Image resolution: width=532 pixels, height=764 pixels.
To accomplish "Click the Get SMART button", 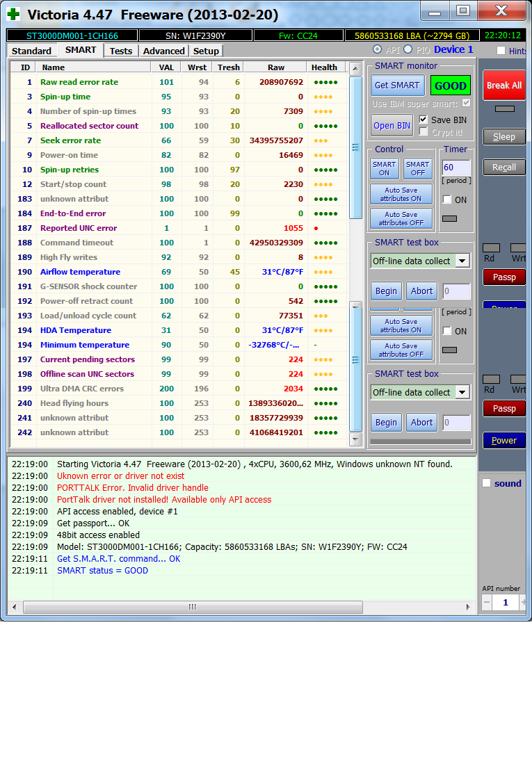I will (x=397, y=86).
